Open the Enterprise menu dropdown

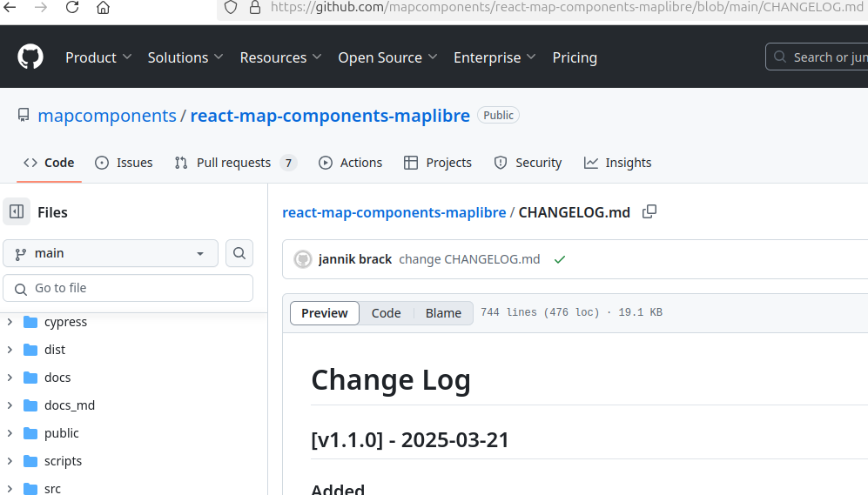coord(495,57)
